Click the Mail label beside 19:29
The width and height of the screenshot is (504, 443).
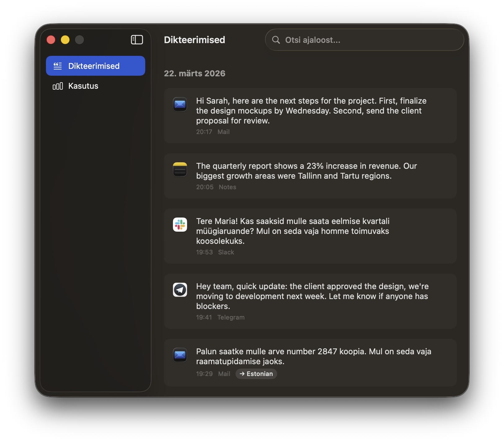click(224, 374)
